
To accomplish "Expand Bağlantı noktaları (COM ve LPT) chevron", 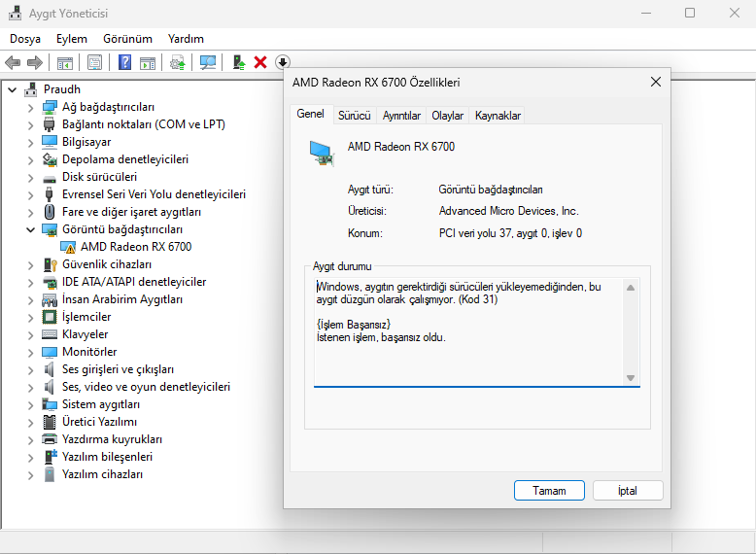I will 31,124.
